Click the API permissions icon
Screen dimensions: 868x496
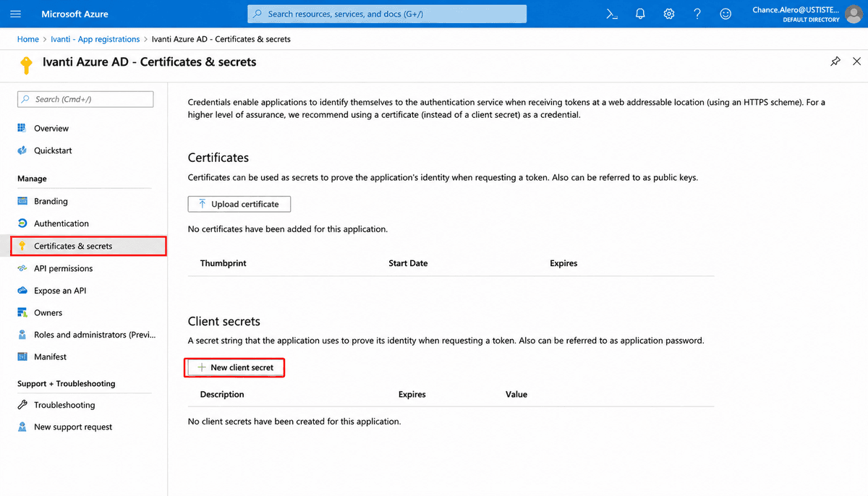click(x=22, y=268)
